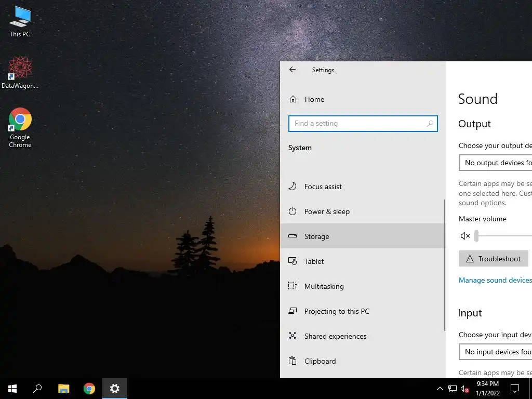Click the Settings gear taskbar icon
The width and height of the screenshot is (532, 399).
[115, 389]
